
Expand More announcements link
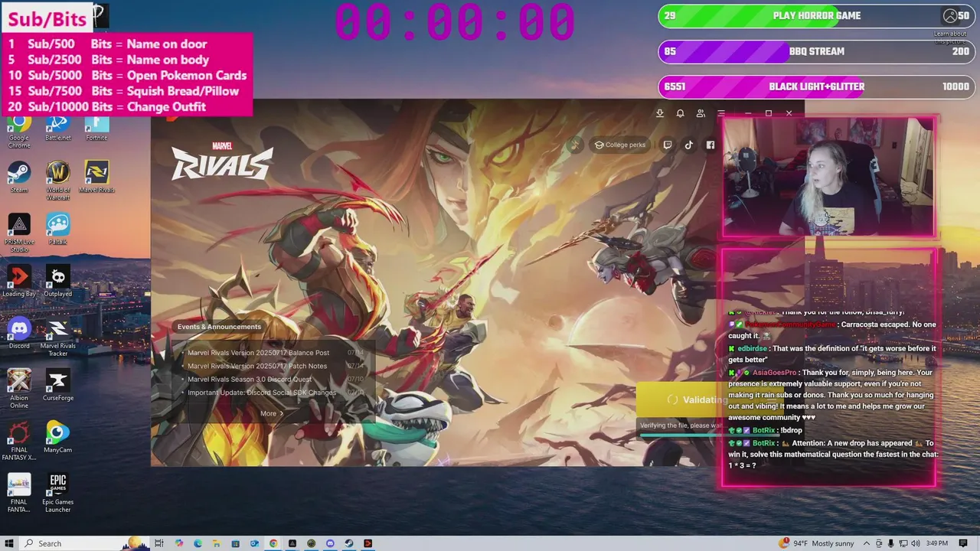(271, 413)
